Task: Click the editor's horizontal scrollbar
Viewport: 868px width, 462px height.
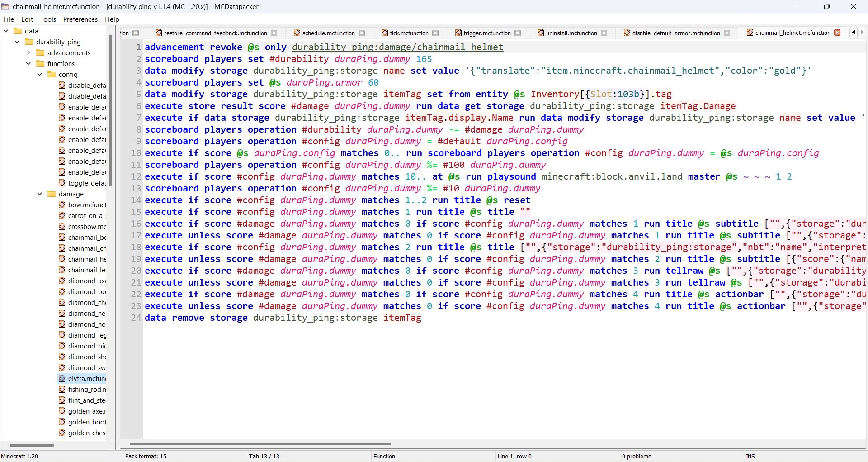Action: 260,443
